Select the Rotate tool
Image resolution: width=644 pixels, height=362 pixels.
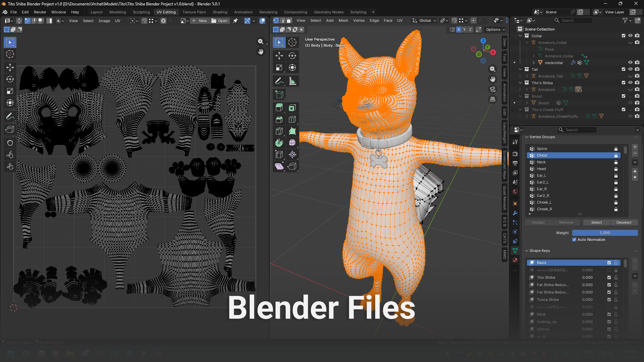(x=293, y=56)
